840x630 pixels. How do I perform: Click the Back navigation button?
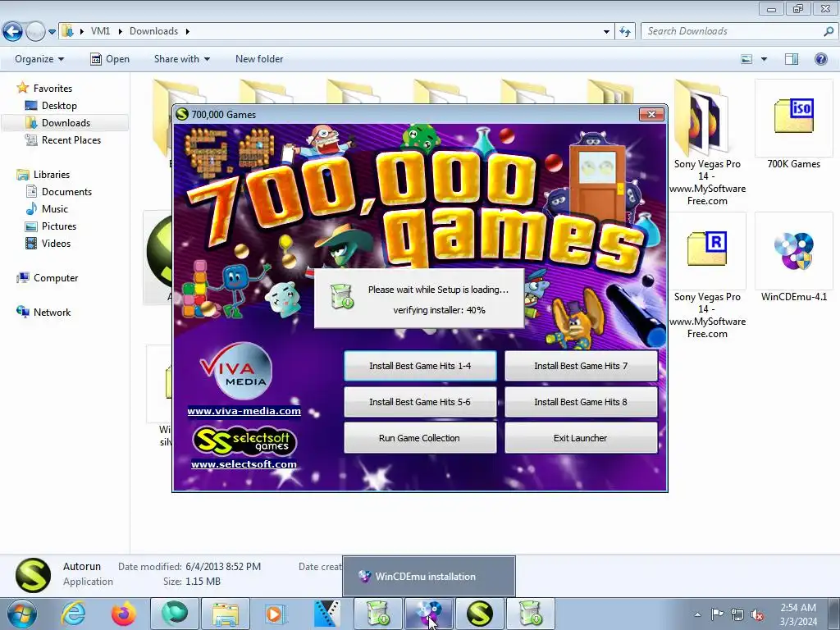pyautogui.click(x=13, y=32)
